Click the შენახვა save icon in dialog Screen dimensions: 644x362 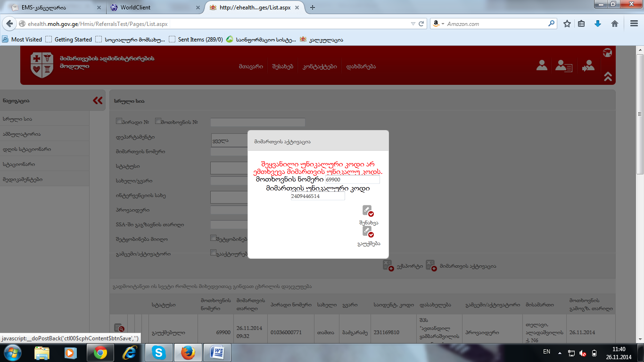click(368, 211)
